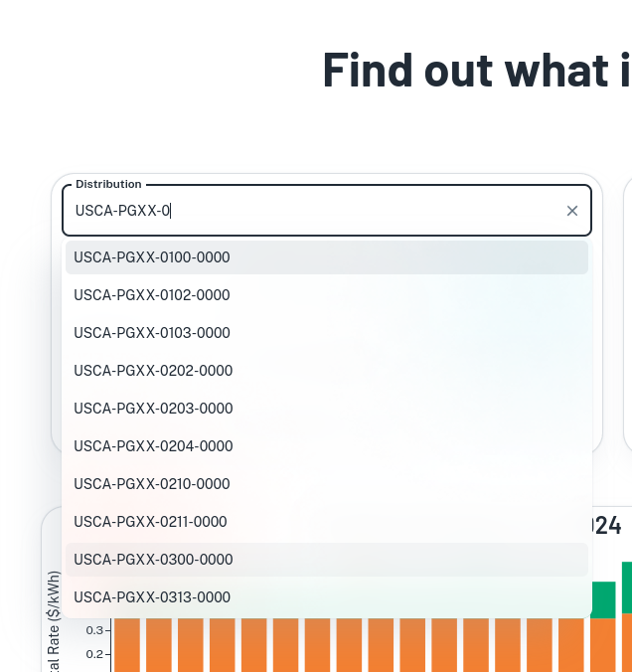Choose USCA-PGXX-0204-0000 from suggestions
The height and width of the screenshot is (672, 632).
click(x=327, y=445)
